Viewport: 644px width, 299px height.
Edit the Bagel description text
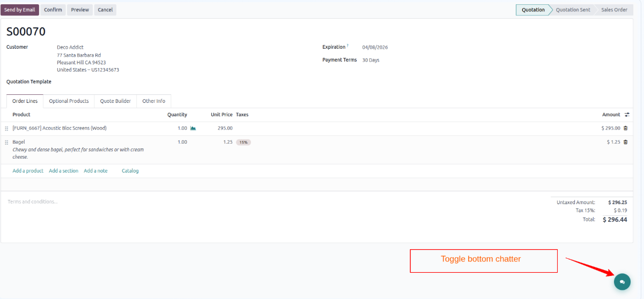pos(78,153)
